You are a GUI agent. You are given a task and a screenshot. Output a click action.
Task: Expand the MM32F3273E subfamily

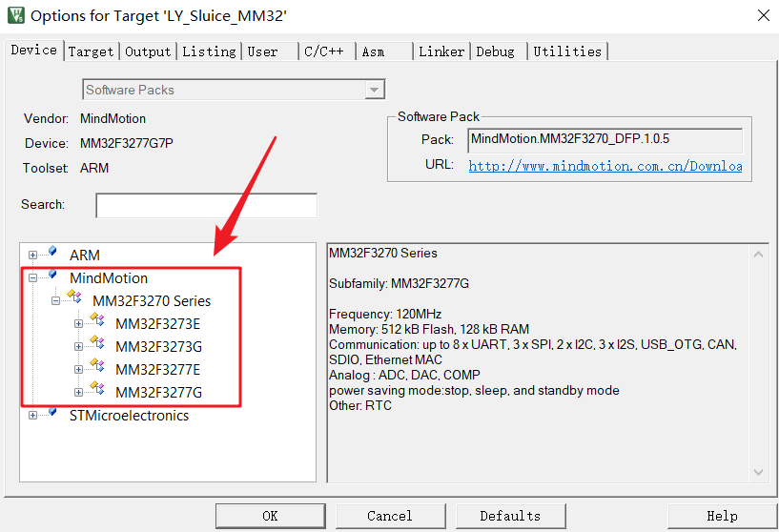tap(78, 323)
